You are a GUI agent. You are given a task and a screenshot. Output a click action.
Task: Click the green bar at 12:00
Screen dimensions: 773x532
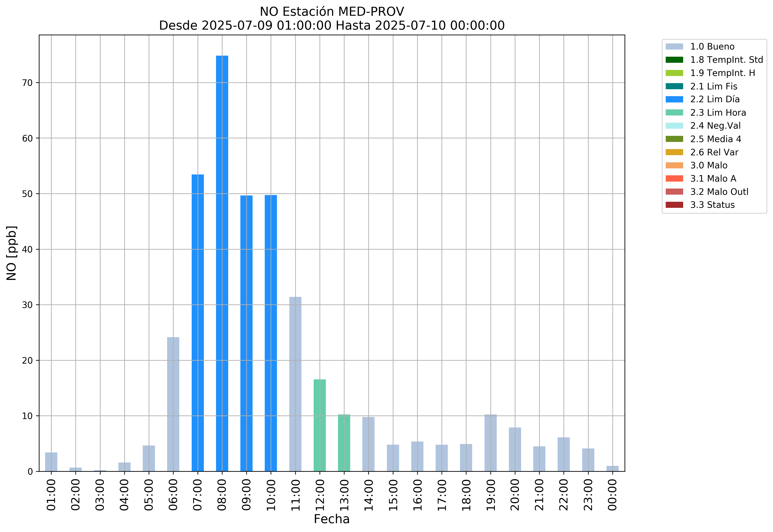(x=320, y=425)
